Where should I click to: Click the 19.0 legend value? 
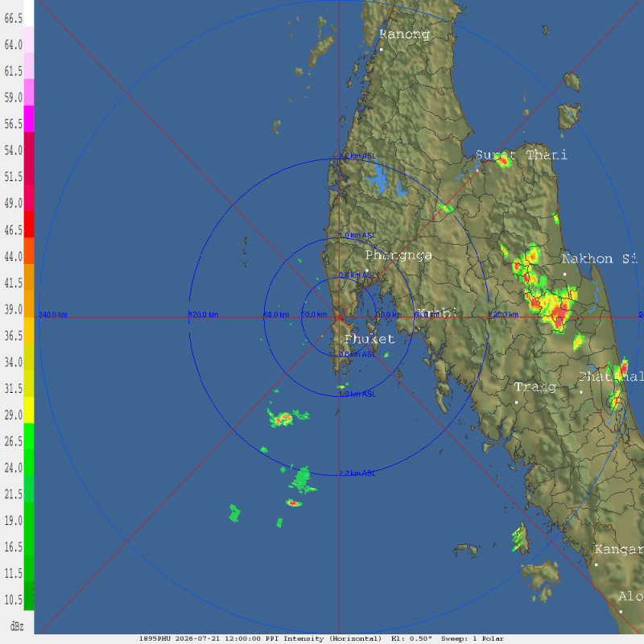tap(13, 521)
